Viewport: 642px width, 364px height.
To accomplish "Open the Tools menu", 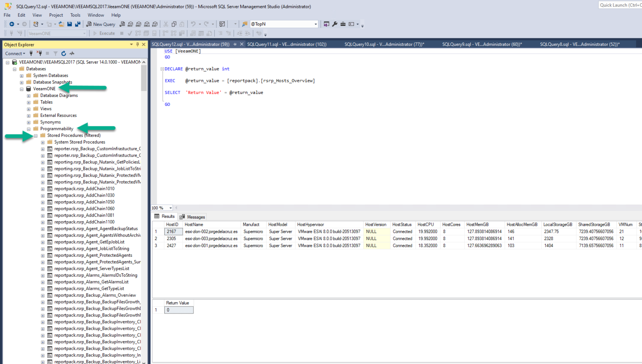I will point(75,15).
